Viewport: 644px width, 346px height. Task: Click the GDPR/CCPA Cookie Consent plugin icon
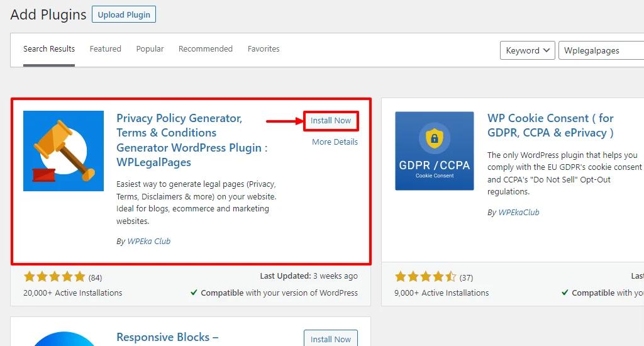434,151
